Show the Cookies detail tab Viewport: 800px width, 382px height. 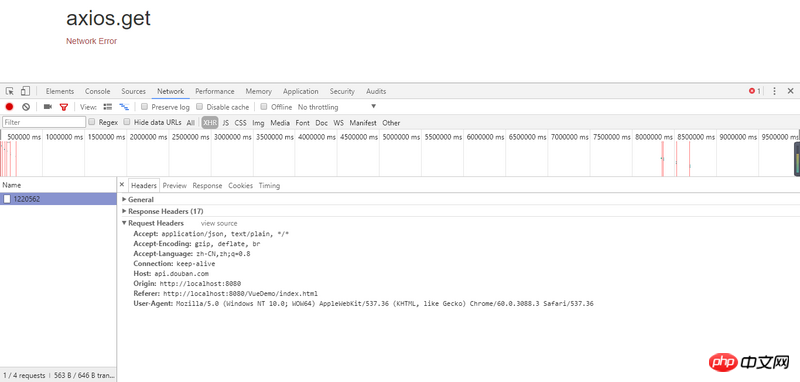240,186
